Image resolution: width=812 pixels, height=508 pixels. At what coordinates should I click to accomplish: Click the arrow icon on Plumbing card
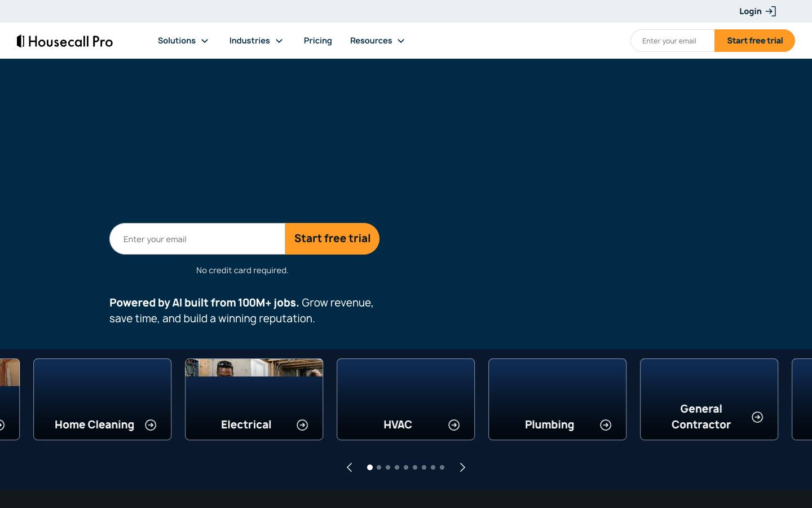606,425
